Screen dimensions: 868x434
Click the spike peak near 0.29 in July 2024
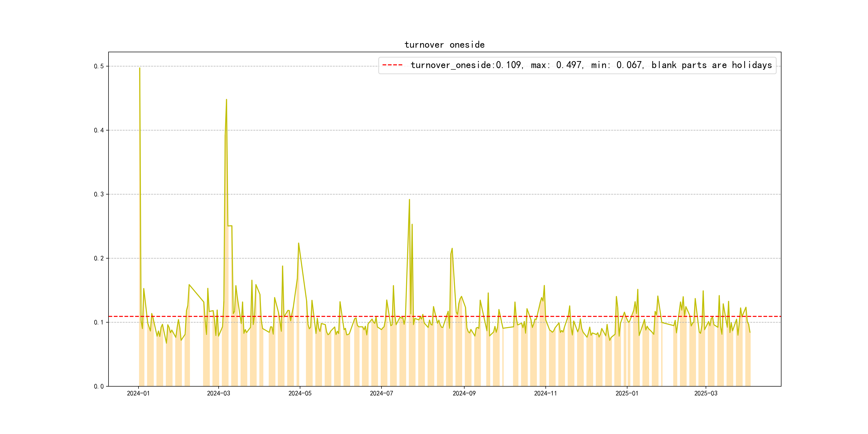[x=409, y=200]
